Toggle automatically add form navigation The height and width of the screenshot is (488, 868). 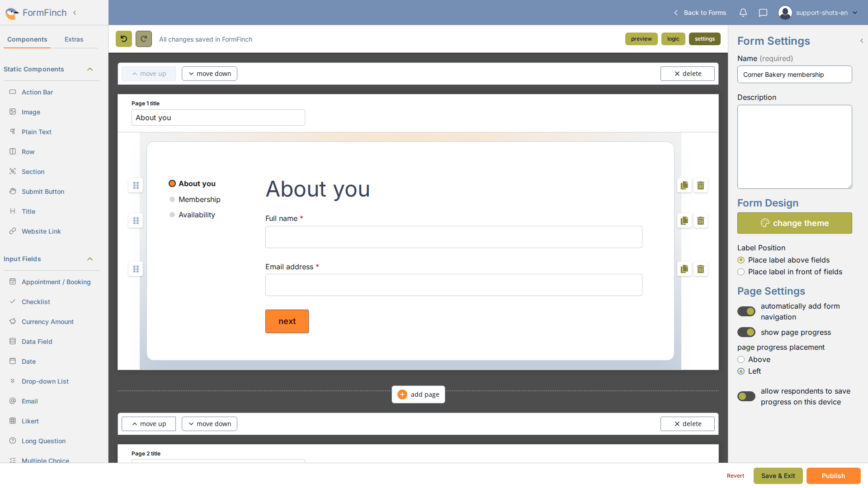pyautogui.click(x=746, y=311)
